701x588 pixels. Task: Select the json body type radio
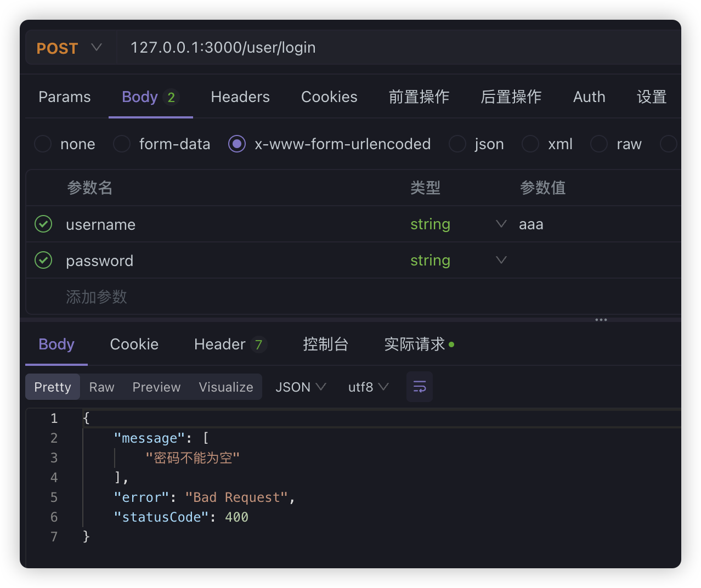click(x=457, y=144)
